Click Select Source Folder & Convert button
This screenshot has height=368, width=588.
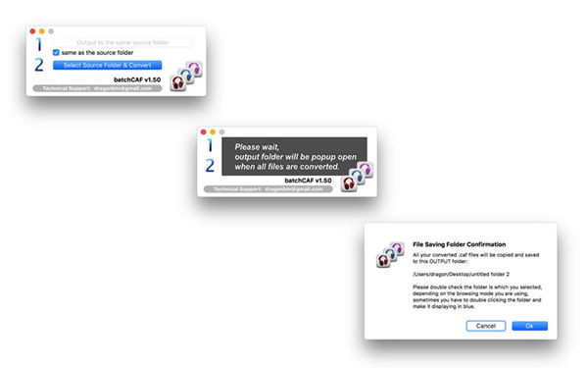[x=107, y=65]
